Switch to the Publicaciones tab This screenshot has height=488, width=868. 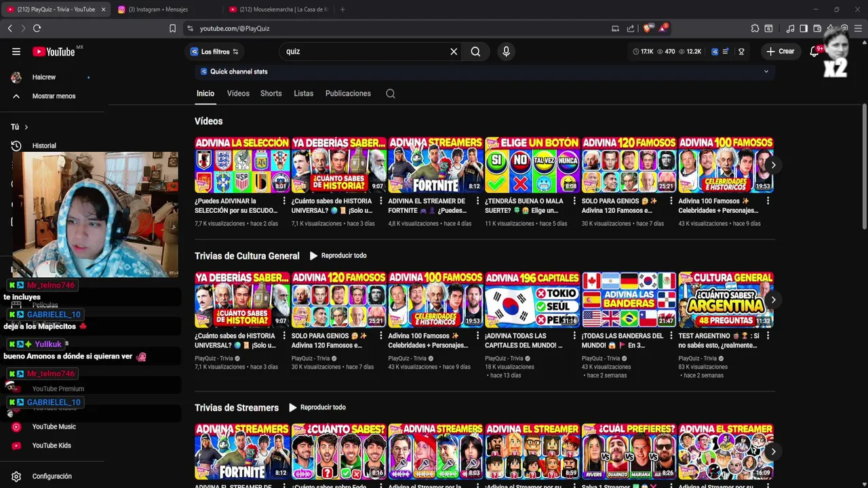coord(348,94)
